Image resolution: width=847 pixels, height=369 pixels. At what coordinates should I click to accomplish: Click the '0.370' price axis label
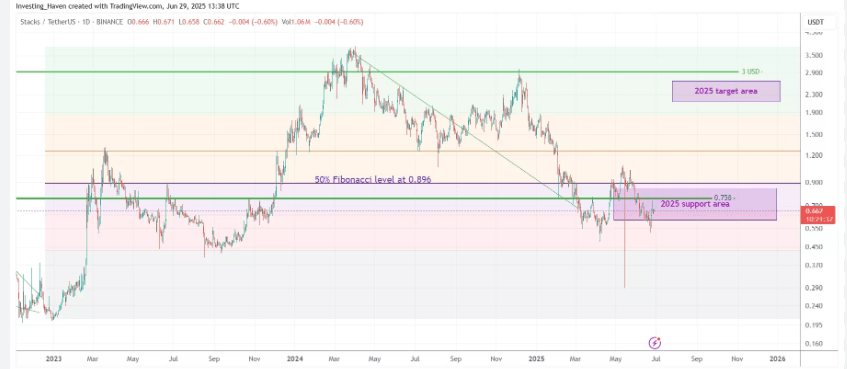[x=814, y=265]
